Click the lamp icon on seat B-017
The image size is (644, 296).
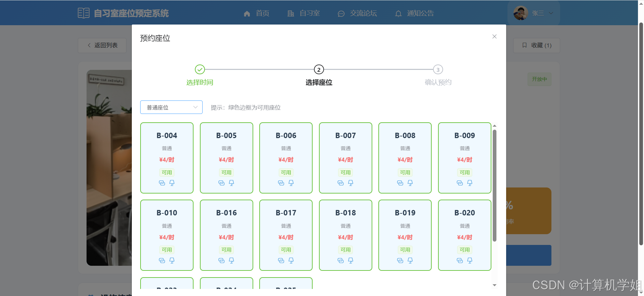tap(291, 261)
